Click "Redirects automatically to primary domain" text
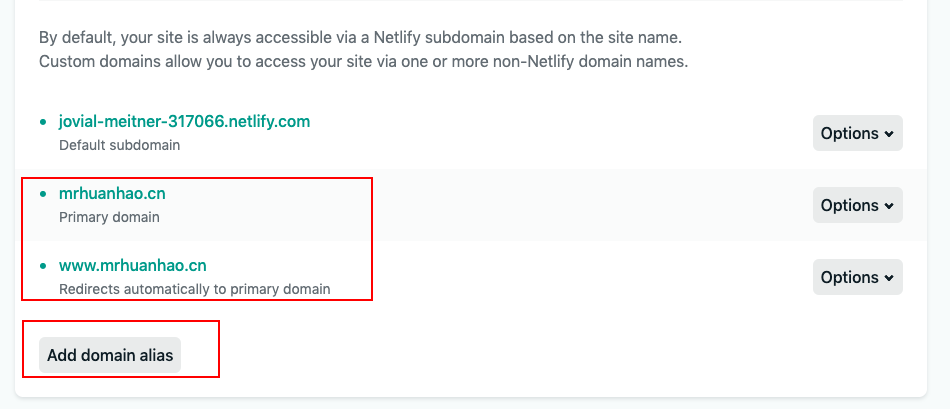This screenshot has width=950, height=409. point(194,289)
